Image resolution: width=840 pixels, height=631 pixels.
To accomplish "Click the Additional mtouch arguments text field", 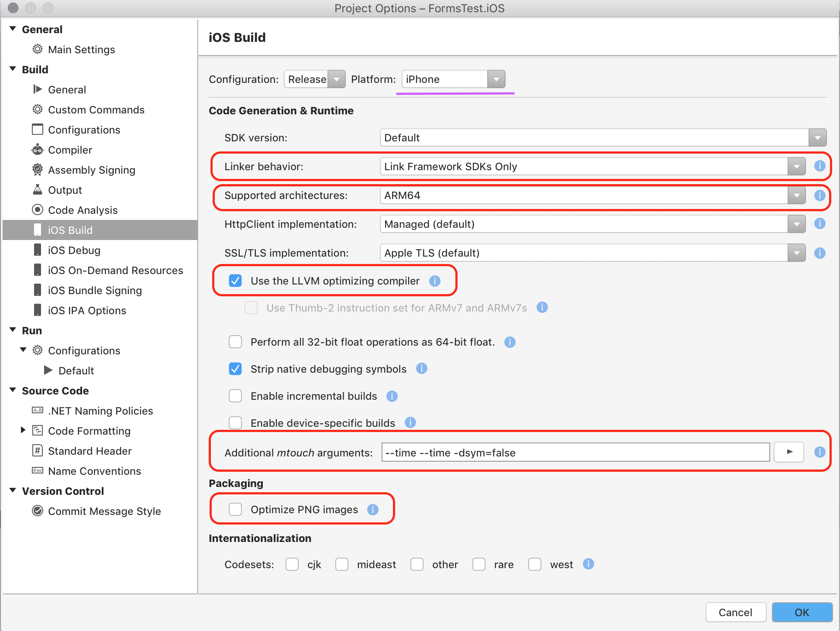I will tap(575, 453).
